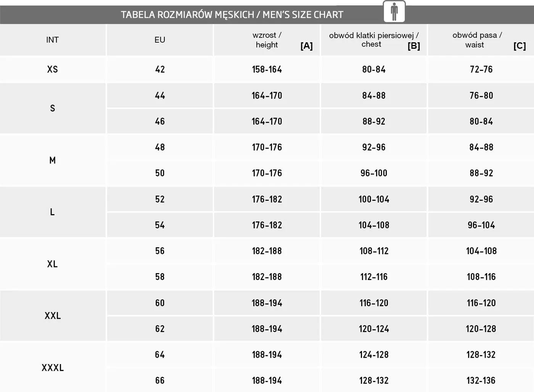Select the XS size row label

click(x=53, y=69)
